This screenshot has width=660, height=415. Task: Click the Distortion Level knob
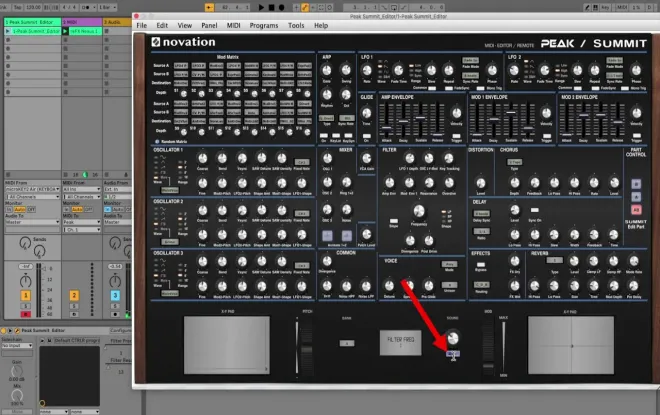480,183
